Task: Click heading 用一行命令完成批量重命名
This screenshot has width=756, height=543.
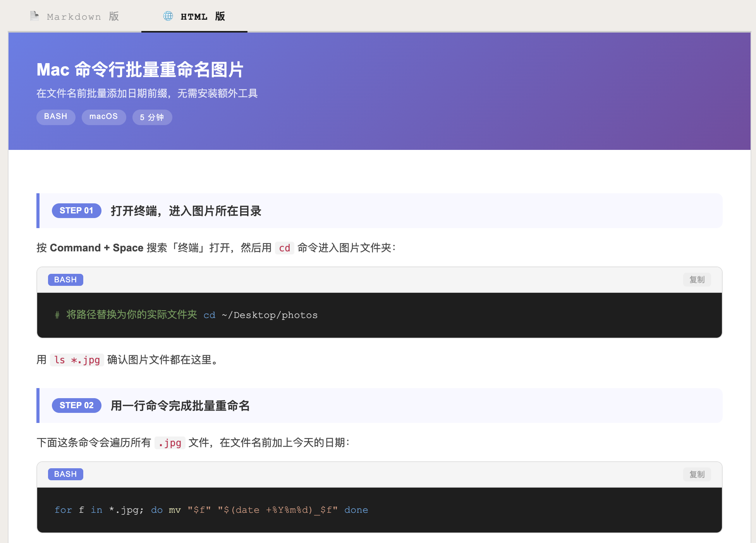Action: click(x=180, y=406)
